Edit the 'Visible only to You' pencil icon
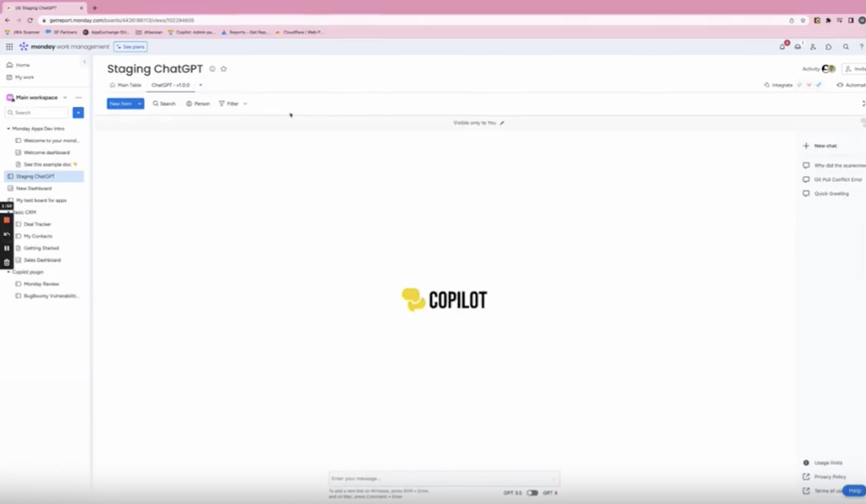 click(502, 123)
